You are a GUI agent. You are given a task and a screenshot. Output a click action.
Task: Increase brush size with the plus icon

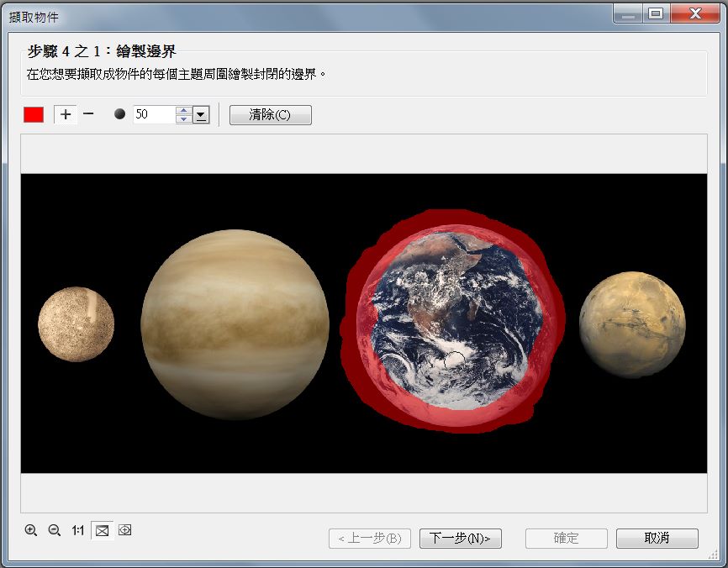click(x=66, y=114)
